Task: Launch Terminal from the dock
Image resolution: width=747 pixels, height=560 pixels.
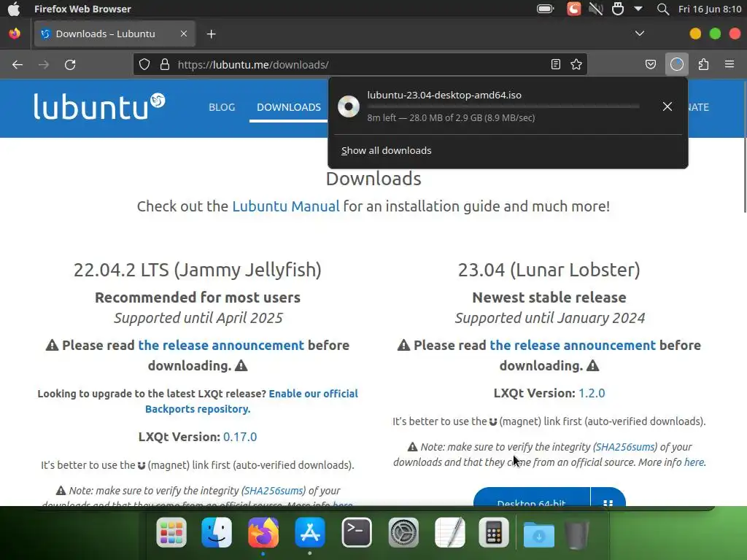Action: point(357,532)
